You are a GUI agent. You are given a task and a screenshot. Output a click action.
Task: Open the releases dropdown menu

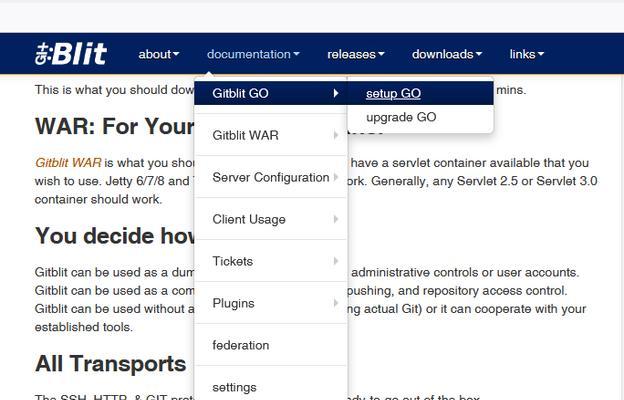[x=356, y=54]
